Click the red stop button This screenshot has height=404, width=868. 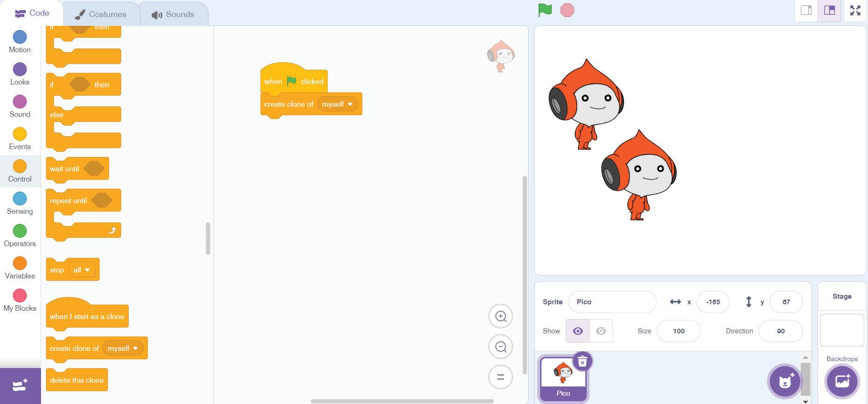click(567, 10)
